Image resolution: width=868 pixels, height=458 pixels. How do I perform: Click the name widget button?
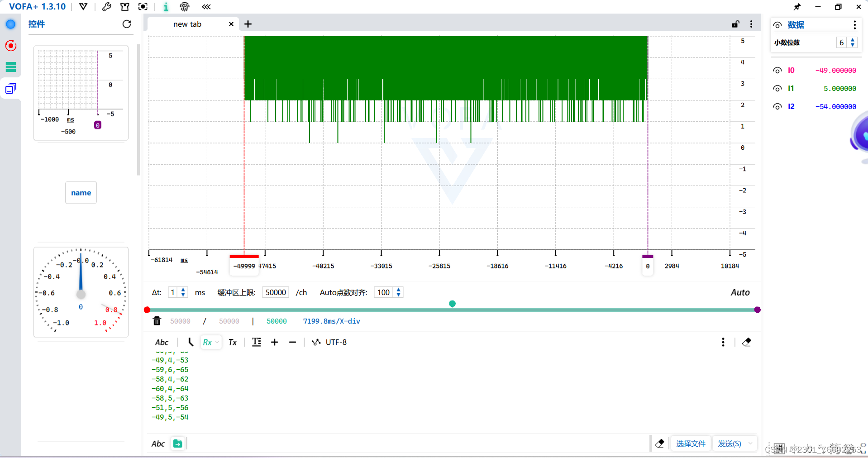pyautogui.click(x=81, y=193)
